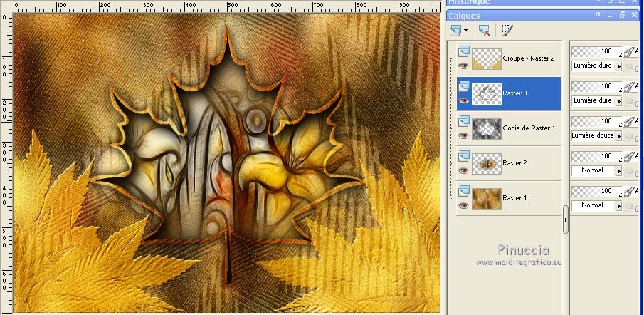Image resolution: width=644 pixels, height=315 pixels.
Task: Click the Historique panel title
Action: [x=469, y=2]
